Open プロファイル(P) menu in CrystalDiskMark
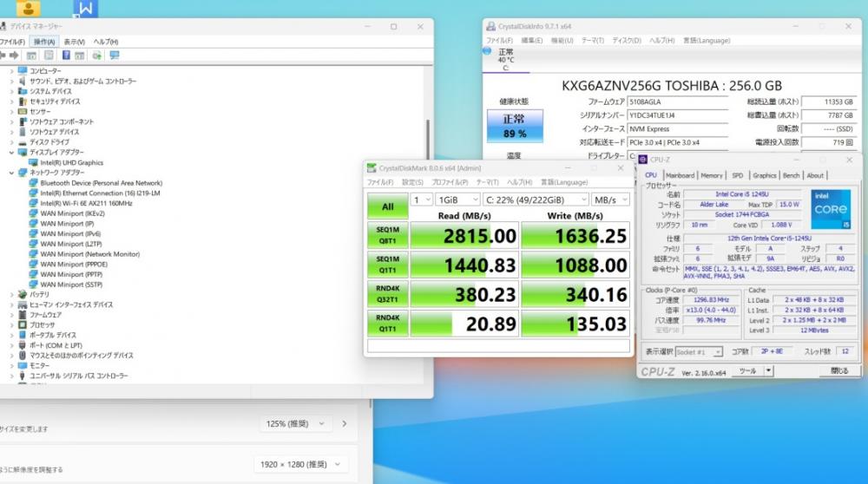The image size is (868, 484). point(450,182)
